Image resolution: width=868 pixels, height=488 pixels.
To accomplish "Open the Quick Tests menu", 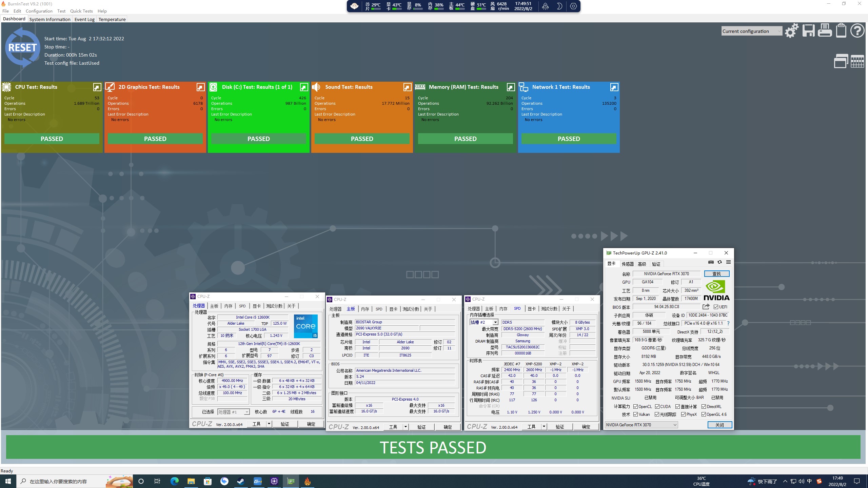I will 81,11.
